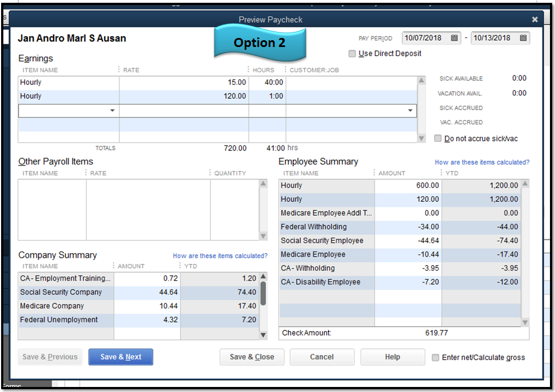Image resolution: width=555 pixels, height=392 pixels.
Task: Click Save & Close
Action: 252,357
